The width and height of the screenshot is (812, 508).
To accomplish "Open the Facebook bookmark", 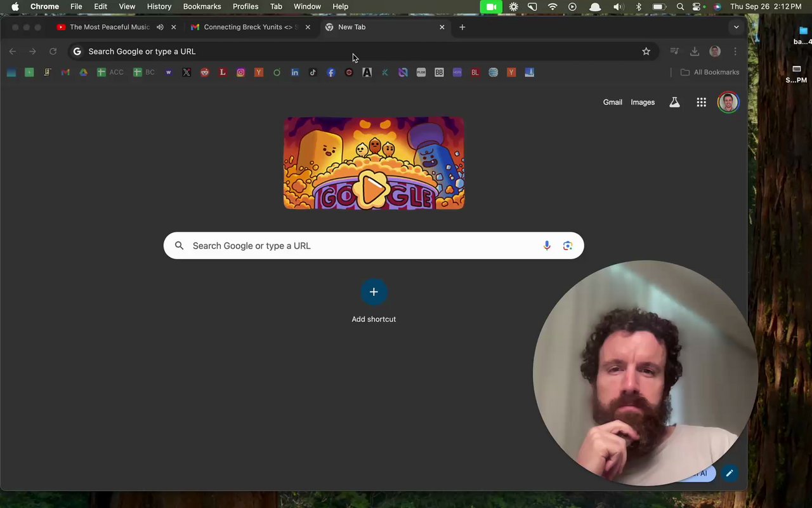I will tap(331, 72).
